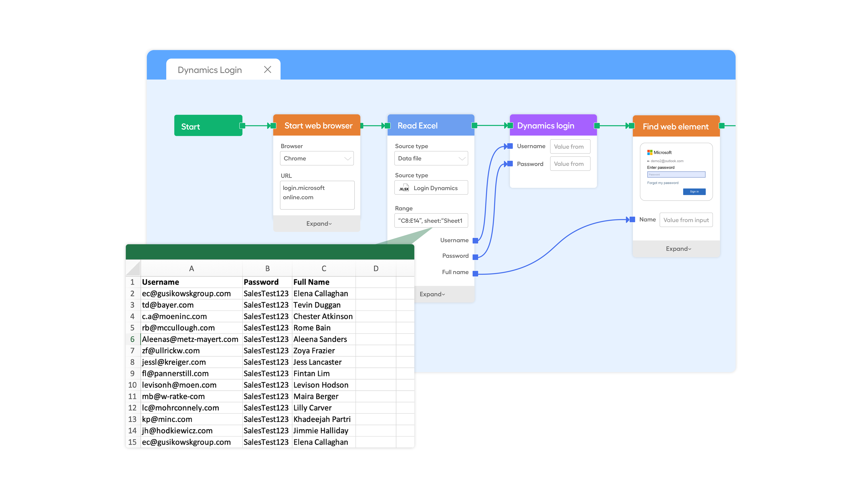
Task: Click the Read Excel output connector
Action: tap(475, 126)
